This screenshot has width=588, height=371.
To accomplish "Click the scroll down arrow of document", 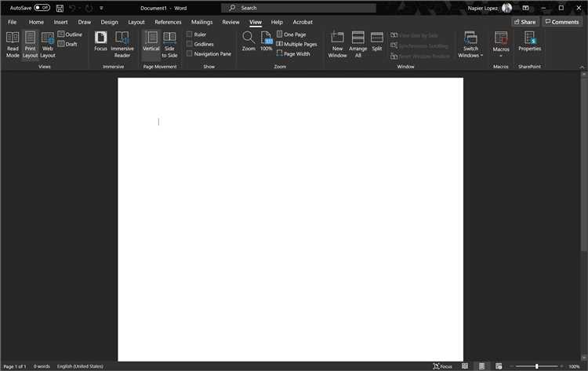I will pyautogui.click(x=583, y=358).
